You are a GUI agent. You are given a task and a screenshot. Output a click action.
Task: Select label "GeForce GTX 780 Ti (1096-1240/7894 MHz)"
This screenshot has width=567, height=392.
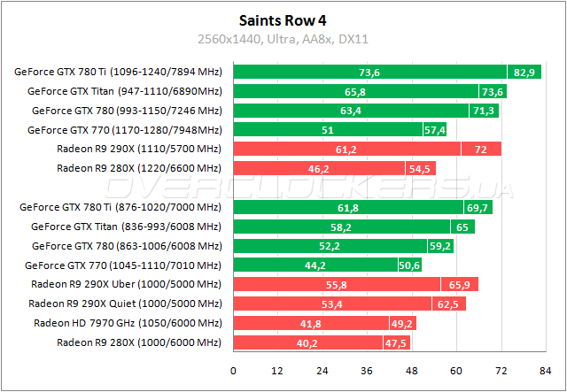point(118,72)
